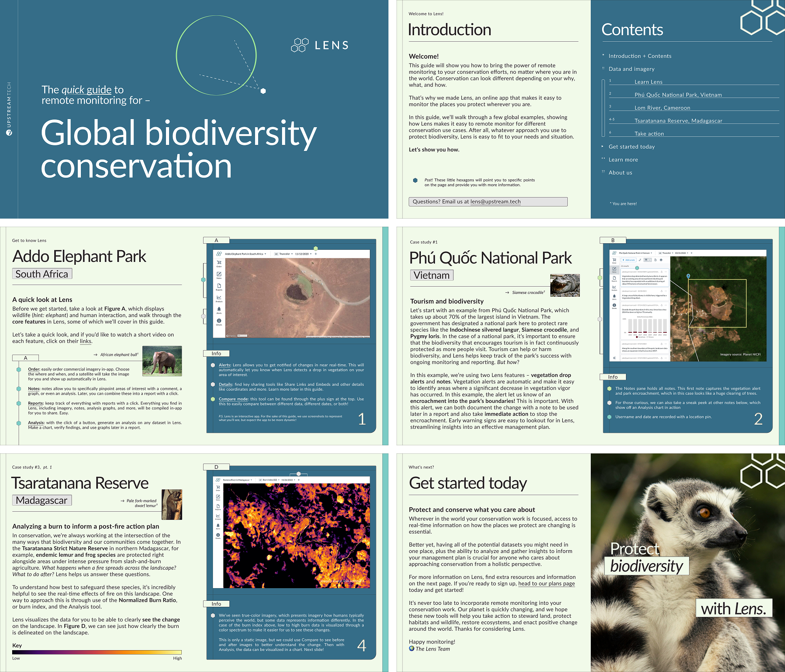
Task: Click blue location pin on Phú Quốc map
Action: click(x=688, y=276)
